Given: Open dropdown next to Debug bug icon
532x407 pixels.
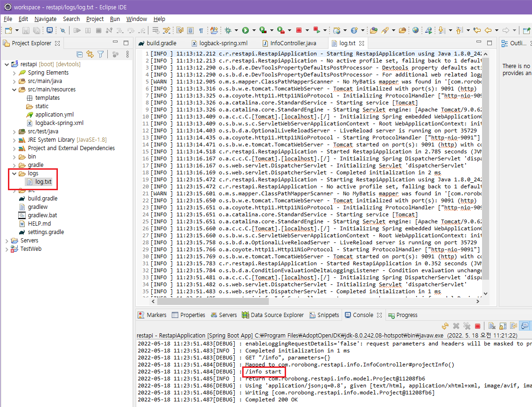Looking at the screenshot, I should coord(236,30).
